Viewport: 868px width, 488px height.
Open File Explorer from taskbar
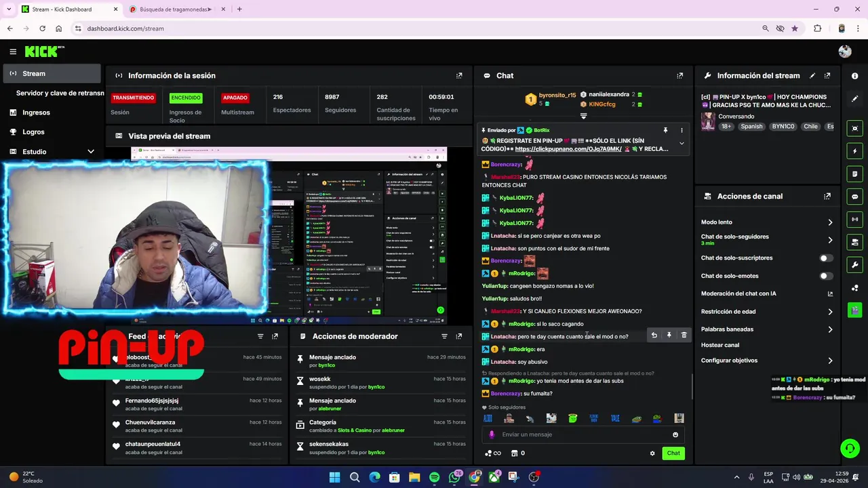[414, 477]
